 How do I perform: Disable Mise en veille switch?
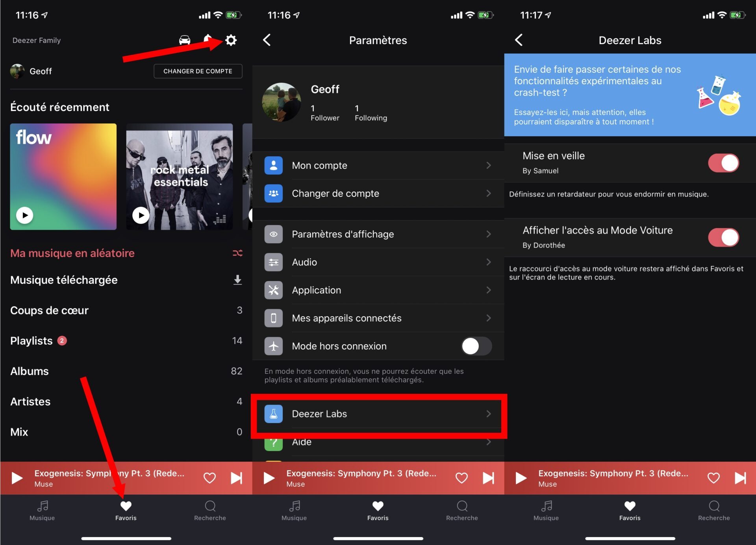pos(724,163)
